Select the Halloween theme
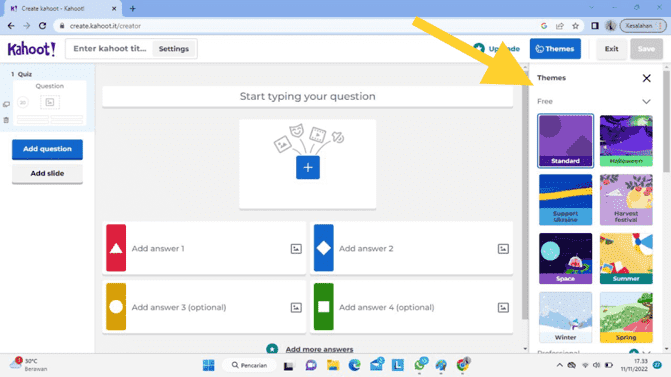Screen dimensions: 671x377 626,141
